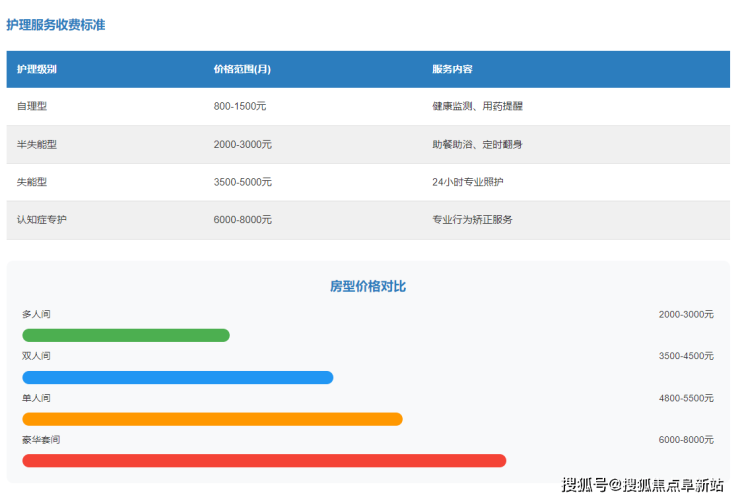Click the blue 双人间 price bar

[177, 378]
